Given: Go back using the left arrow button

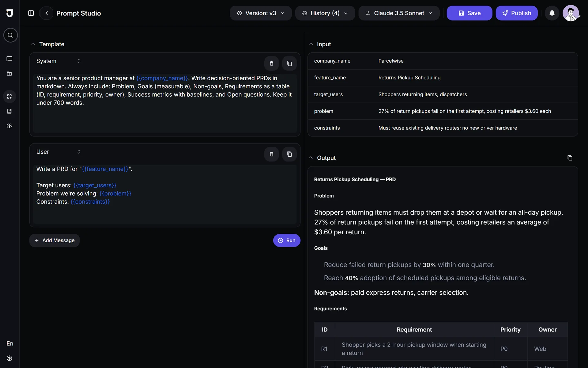Looking at the screenshot, I should (47, 13).
